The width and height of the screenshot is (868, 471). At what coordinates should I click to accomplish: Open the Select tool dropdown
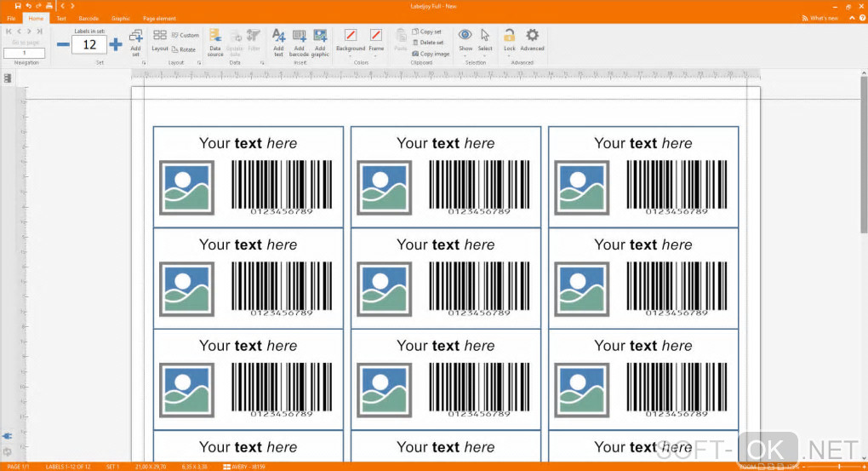(485, 41)
